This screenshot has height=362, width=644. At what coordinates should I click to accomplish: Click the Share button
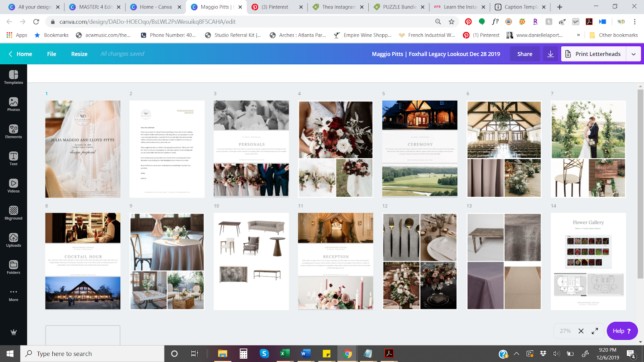[524, 53]
